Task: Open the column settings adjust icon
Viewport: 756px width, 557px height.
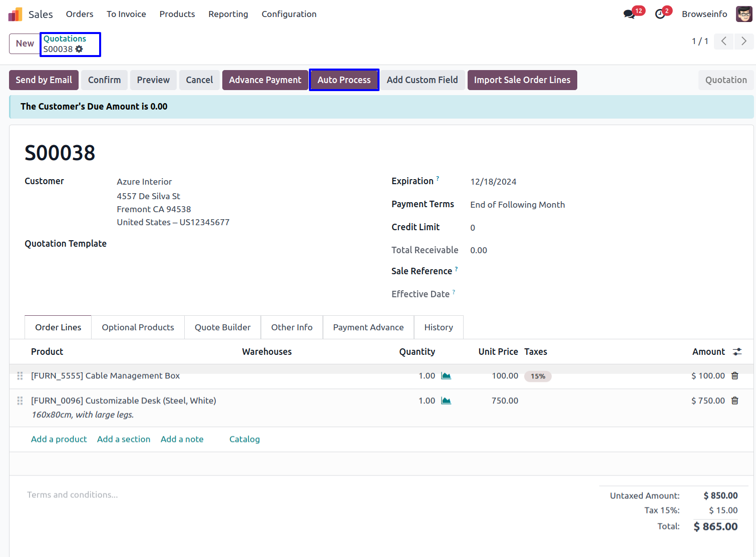Action: tap(737, 352)
